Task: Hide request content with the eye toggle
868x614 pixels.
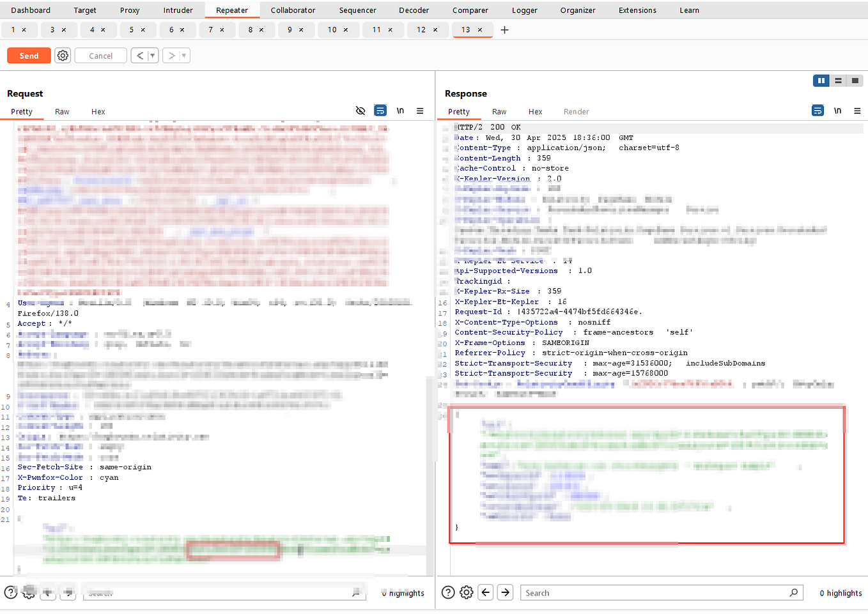Action: pyautogui.click(x=360, y=111)
